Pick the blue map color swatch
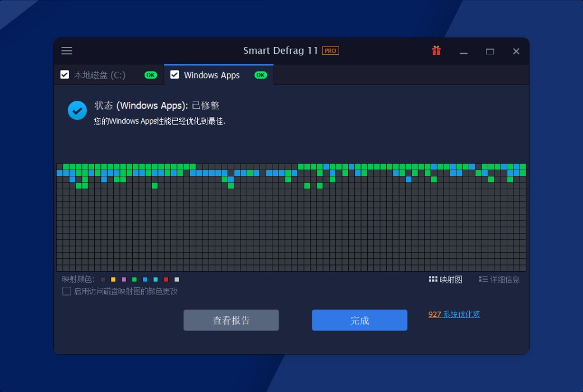This screenshot has width=583, height=392. [x=145, y=279]
